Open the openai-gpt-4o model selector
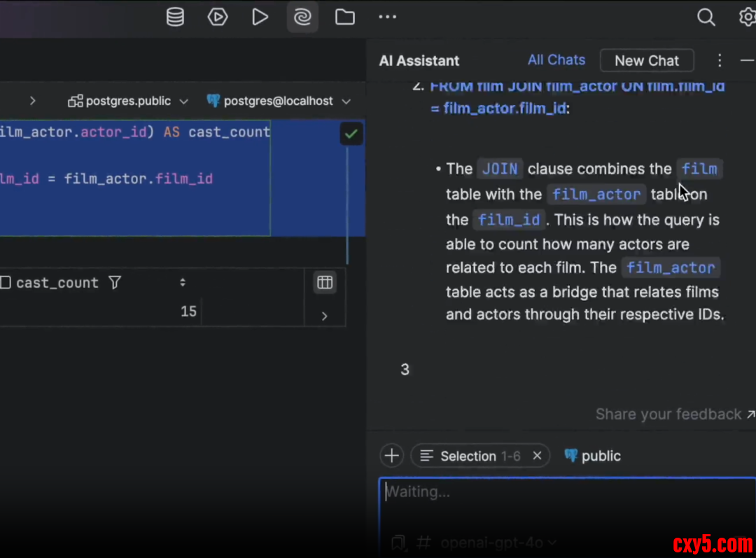 point(497,543)
